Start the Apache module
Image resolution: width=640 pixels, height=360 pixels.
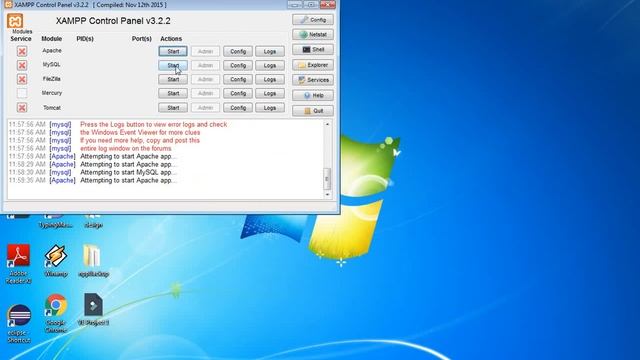[173, 51]
